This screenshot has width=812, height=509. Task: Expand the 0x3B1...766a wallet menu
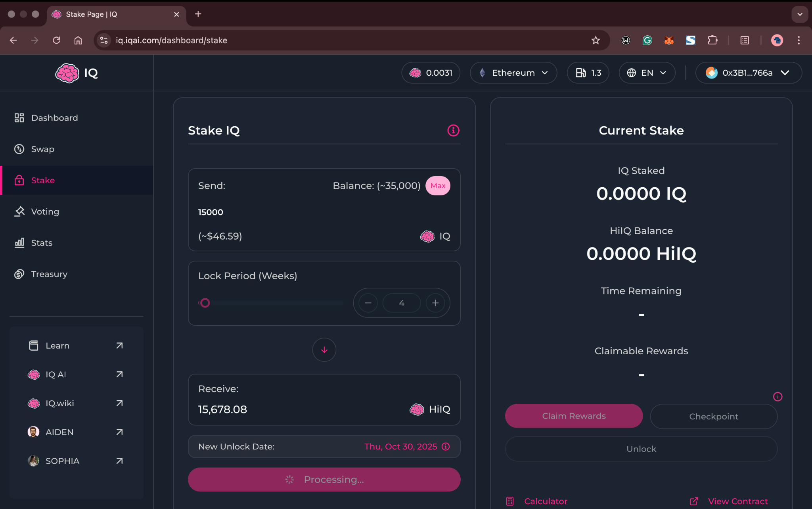(x=748, y=73)
